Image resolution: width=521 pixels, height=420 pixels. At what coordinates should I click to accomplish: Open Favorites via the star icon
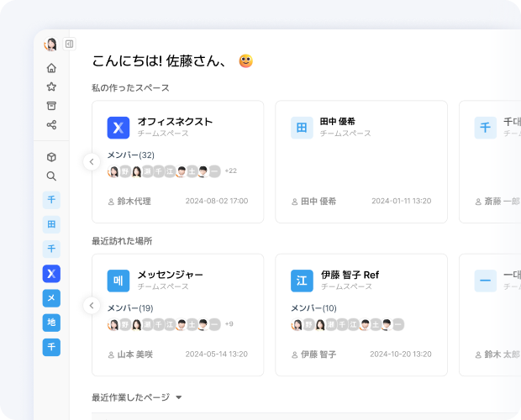coord(51,87)
